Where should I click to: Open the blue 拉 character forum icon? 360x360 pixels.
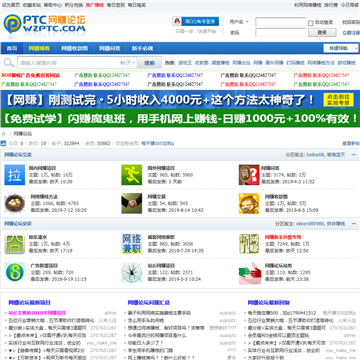coord(15,175)
